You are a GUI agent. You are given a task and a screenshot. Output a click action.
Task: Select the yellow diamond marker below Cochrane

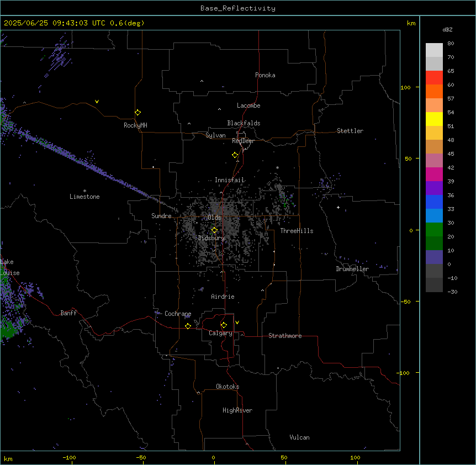(188, 326)
